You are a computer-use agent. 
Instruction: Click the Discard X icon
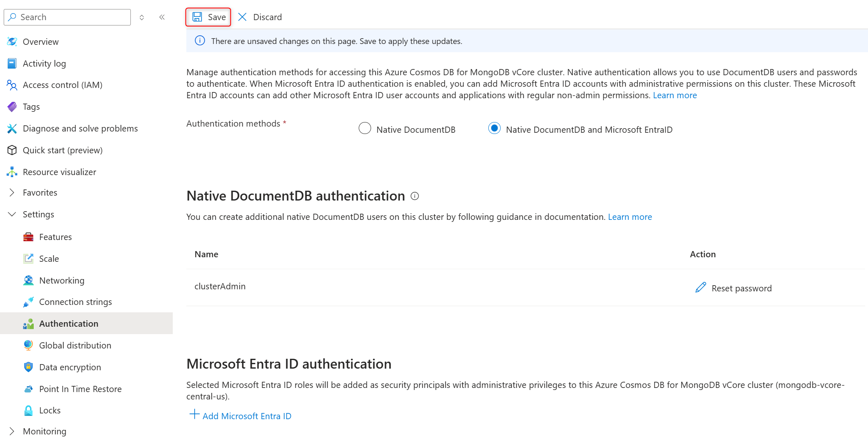242,17
